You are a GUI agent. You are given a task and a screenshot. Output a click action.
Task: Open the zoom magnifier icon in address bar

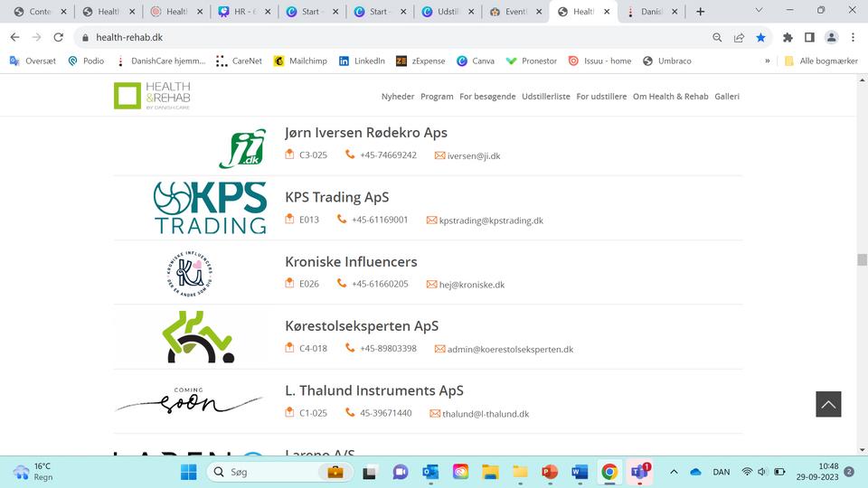[717, 37]
